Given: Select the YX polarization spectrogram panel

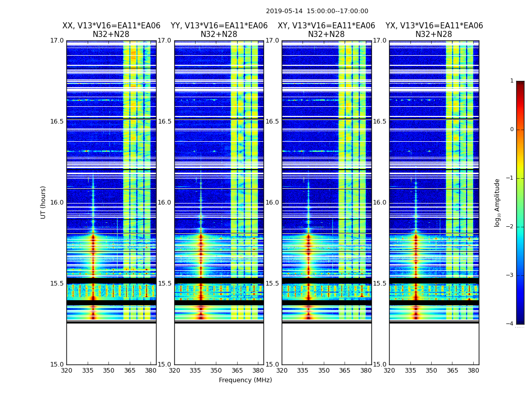Looking at the screenshot, I should pos(434,202).
